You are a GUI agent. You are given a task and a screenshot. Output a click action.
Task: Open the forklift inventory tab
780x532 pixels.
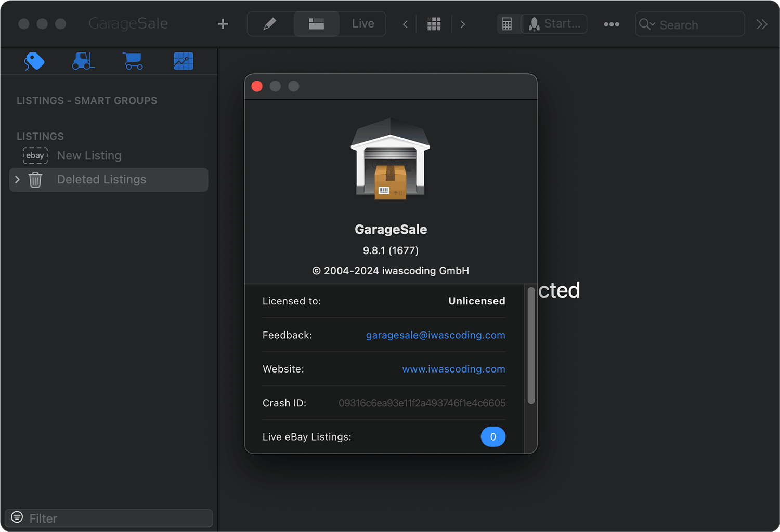point(83,61)
